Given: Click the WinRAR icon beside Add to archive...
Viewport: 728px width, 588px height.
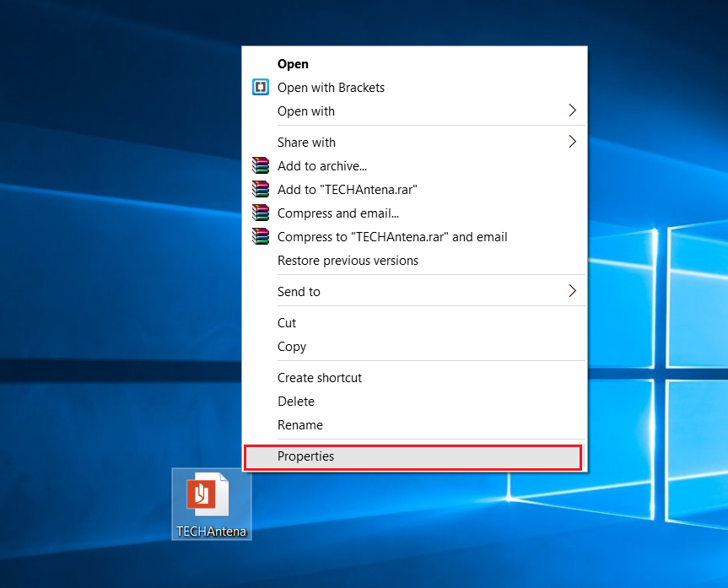Looking at the screenshot, I should pos(261,165).
